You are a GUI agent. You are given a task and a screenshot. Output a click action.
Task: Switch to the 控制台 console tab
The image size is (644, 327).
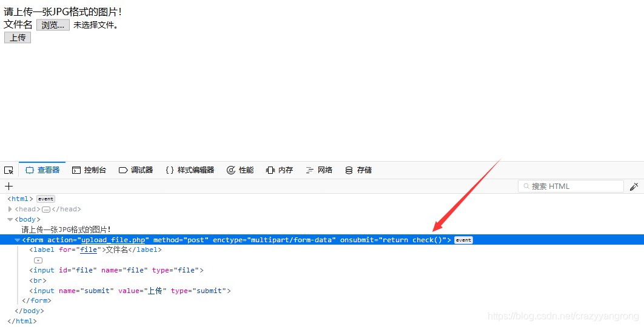pos(89,170)
